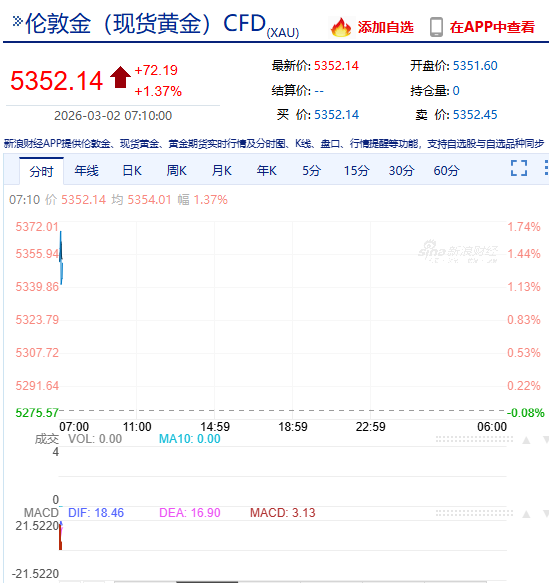Click the double-arrow icon before 伦敦金 title
The image size is (549, 583).
click(x=17, y=21)
